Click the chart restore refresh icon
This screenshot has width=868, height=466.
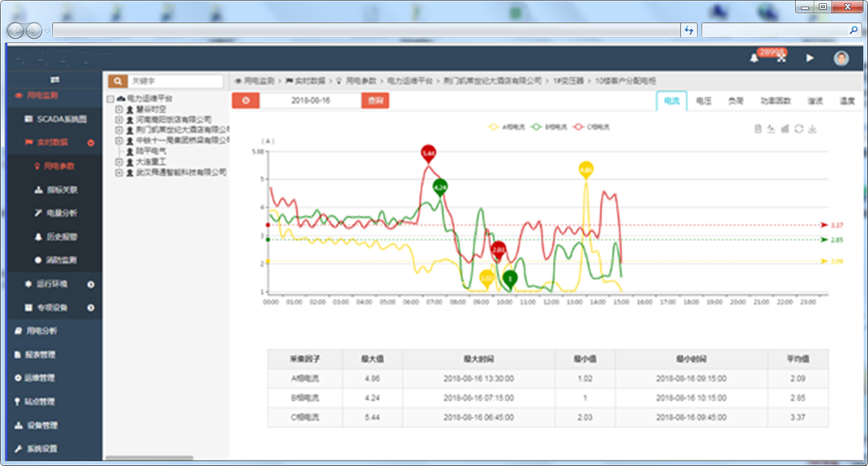click(x=799, y=129)
